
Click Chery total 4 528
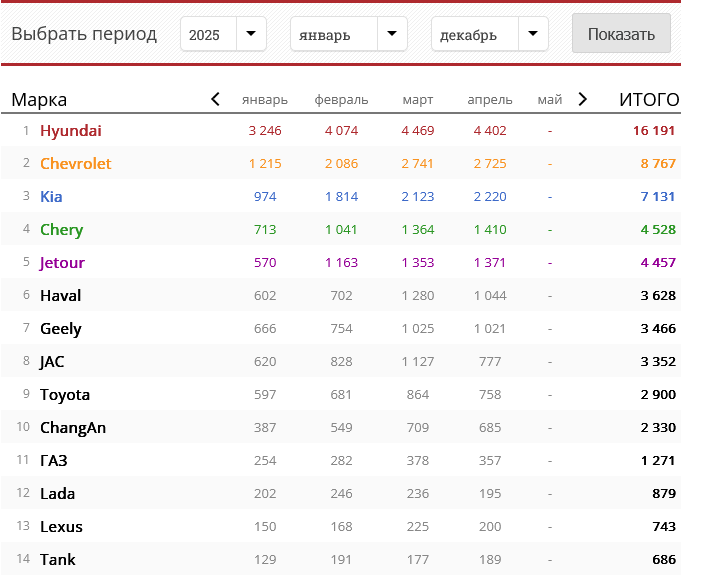(658, 230)
